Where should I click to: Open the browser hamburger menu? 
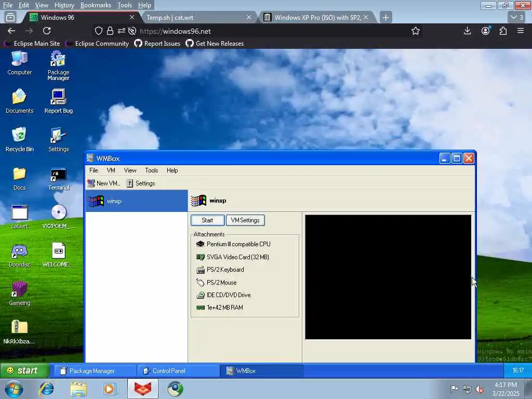point(521,31)
